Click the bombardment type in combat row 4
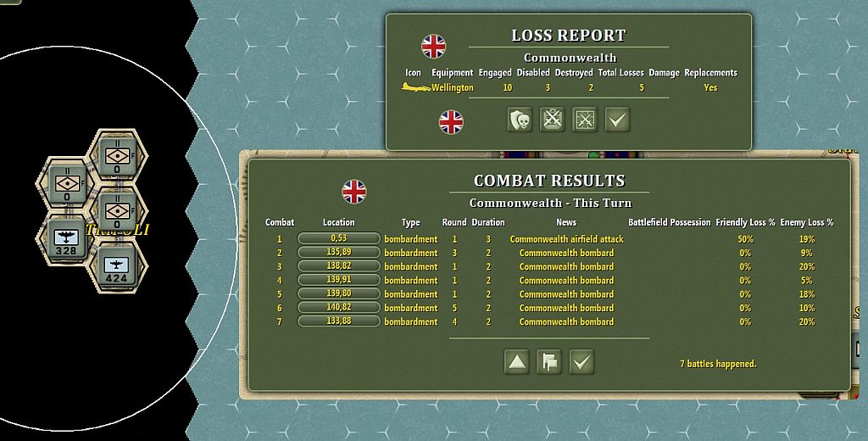Viewport: 868px width, 441px height. 411,281
